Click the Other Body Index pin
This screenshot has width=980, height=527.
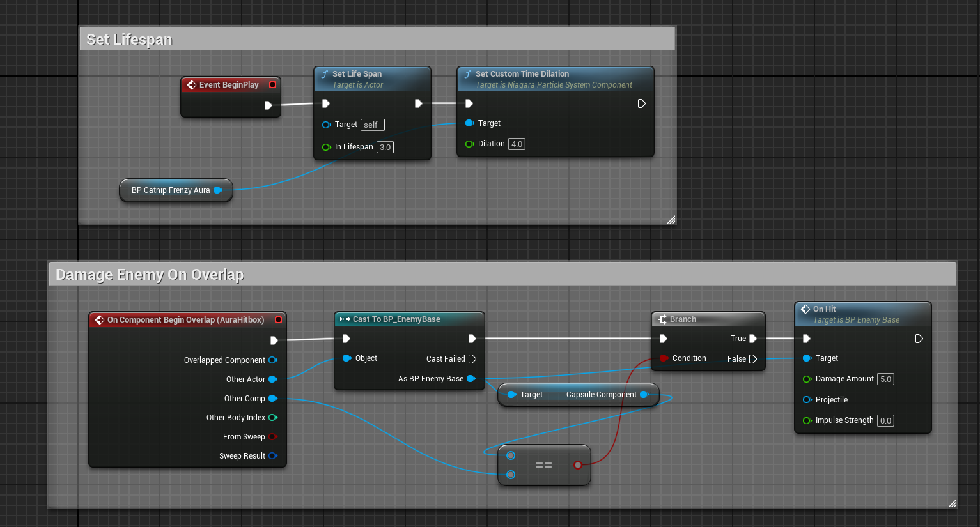click(x=273, y=417)
